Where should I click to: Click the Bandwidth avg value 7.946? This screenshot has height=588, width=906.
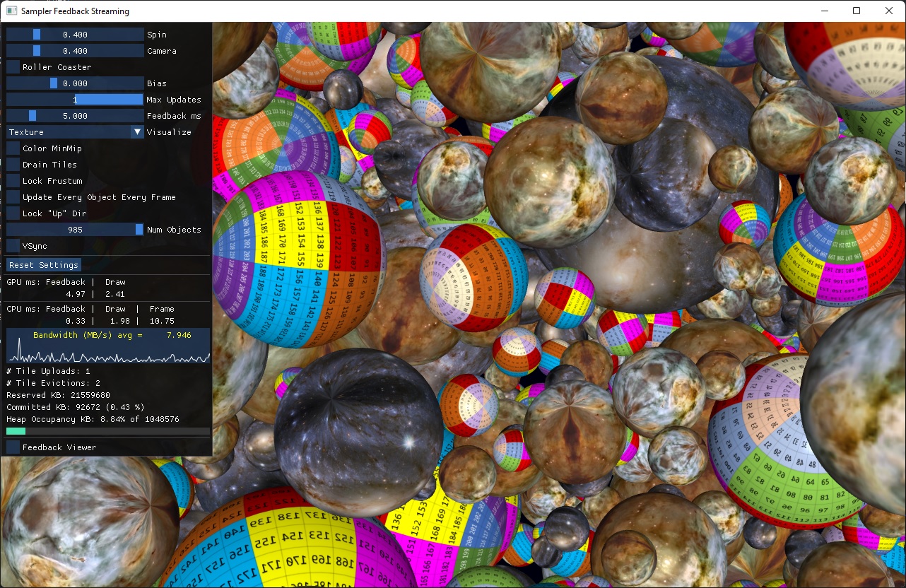(179, 335)
